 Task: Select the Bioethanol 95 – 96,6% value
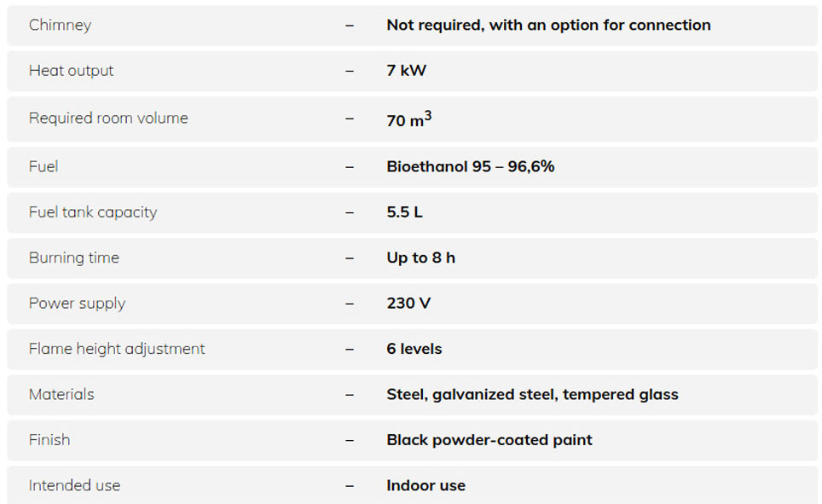coord(470,166)
